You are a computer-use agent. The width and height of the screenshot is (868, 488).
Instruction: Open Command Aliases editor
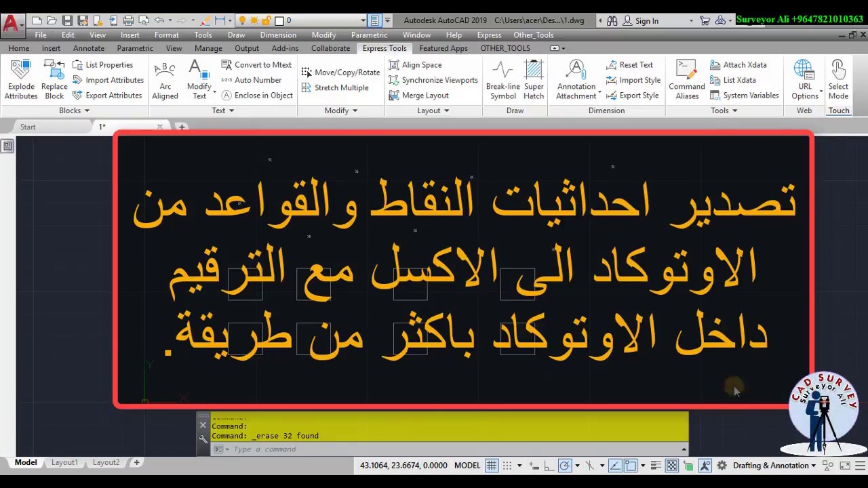pyautogui.click(x=686, y=80)
